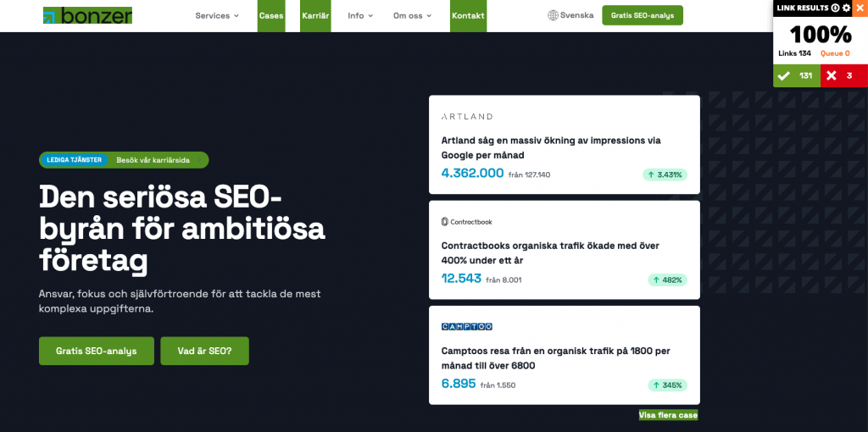Click the Lediga tjänster career banner
The width and height of the screenshot is (868, 432).
tap(123, 159)
